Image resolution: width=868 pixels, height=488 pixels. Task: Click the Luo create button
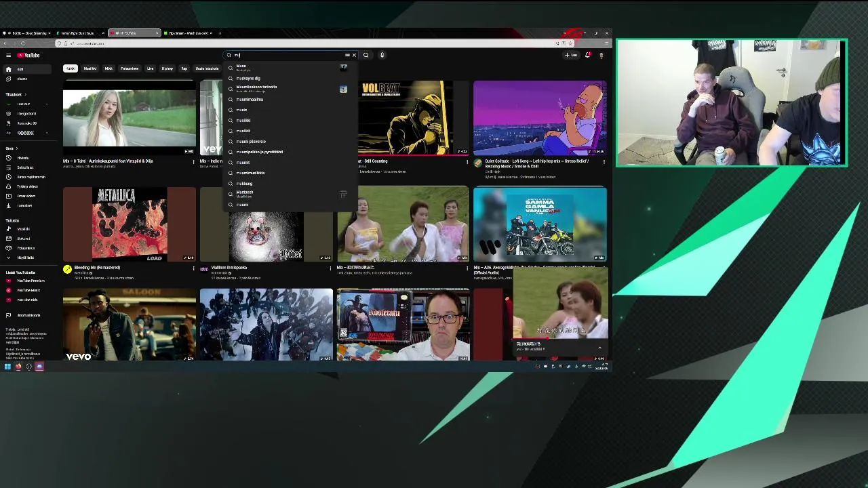coord(571,55)
